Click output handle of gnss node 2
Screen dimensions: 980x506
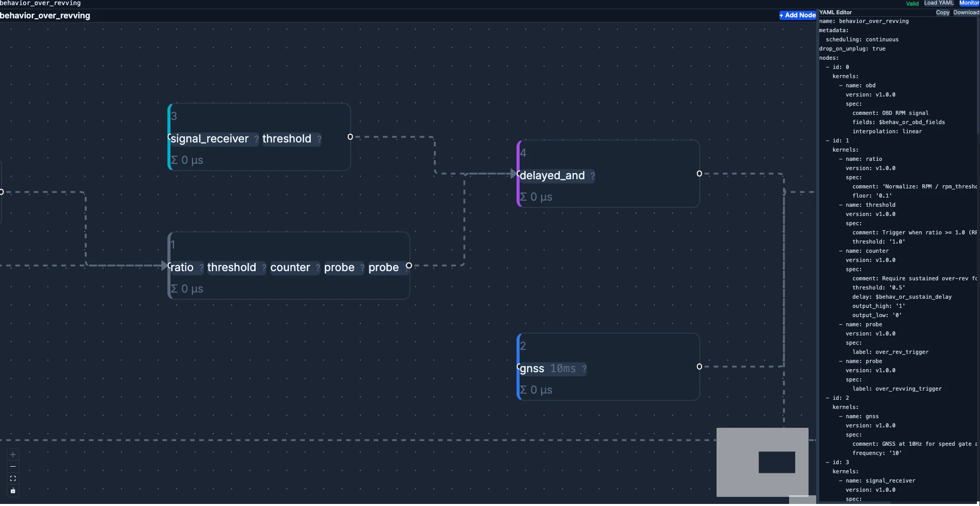click(699, 367)
